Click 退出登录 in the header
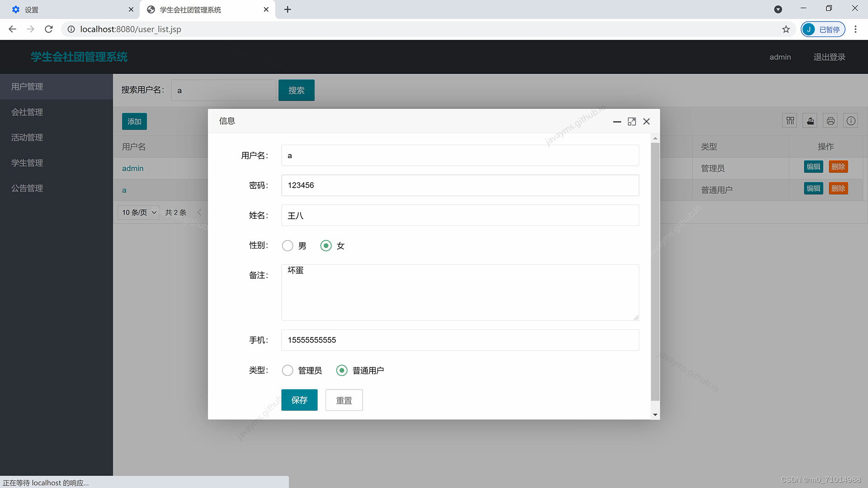This screenshot has width=868, height=488. click(830, 57)
